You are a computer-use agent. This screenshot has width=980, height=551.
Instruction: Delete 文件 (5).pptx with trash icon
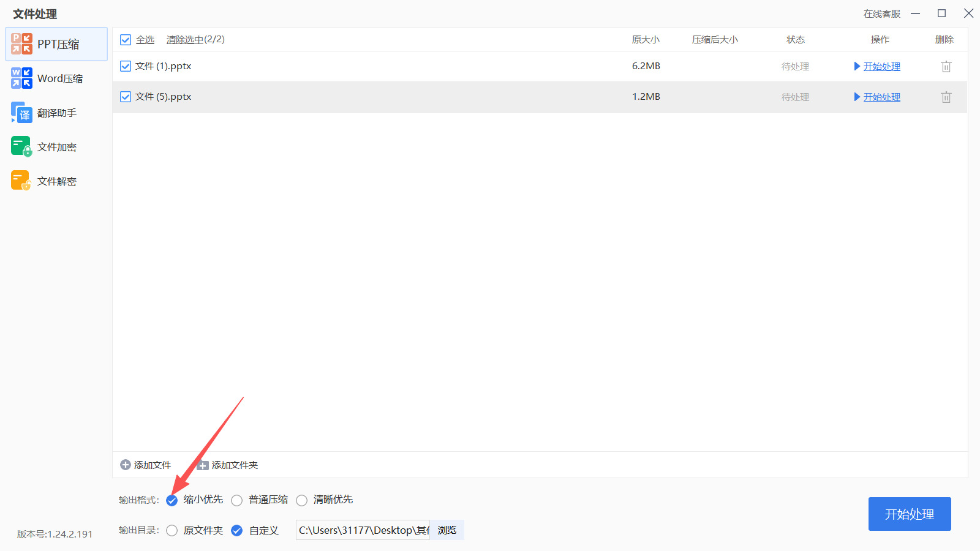(x=946, y=97)
